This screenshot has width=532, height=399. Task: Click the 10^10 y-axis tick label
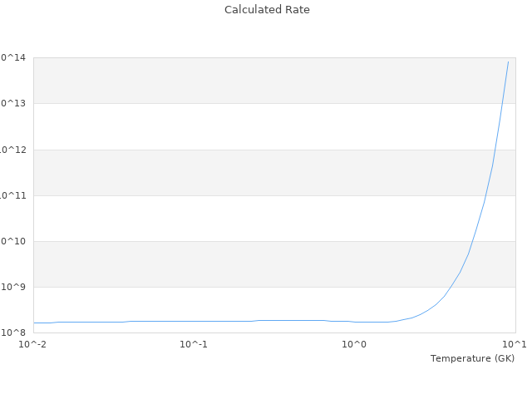click(x=13, y=241)
